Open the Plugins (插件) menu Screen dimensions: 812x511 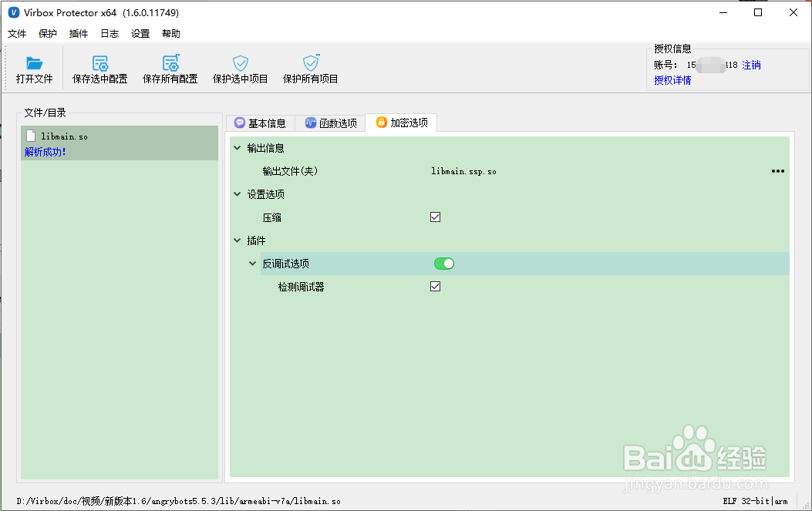pyautogui.click(x=79, y=34)
